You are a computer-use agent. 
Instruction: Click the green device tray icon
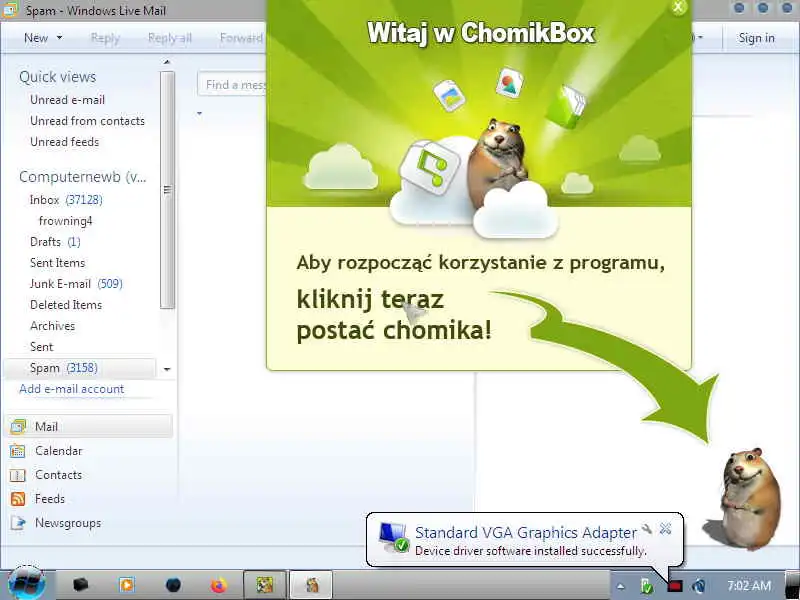646,586
